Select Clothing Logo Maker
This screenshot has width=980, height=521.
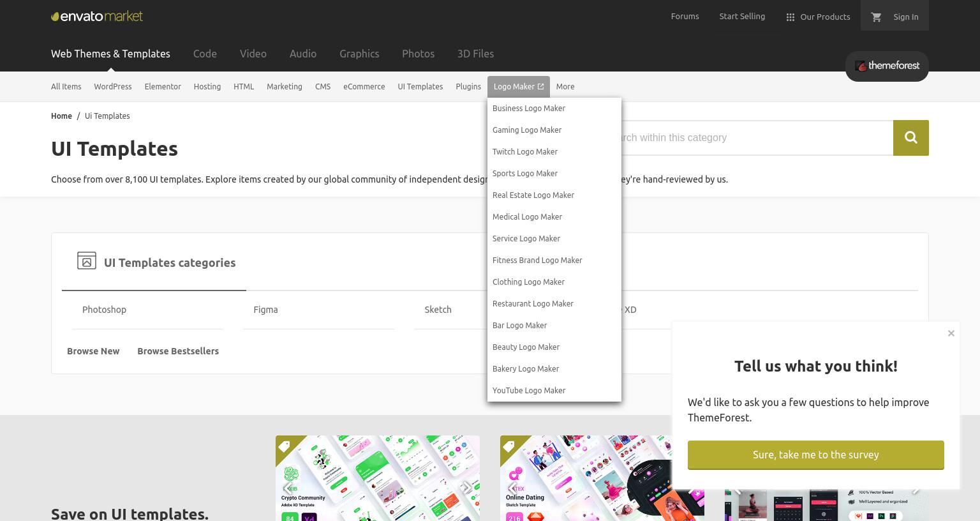pyautogui.click(x=554, y=282)
